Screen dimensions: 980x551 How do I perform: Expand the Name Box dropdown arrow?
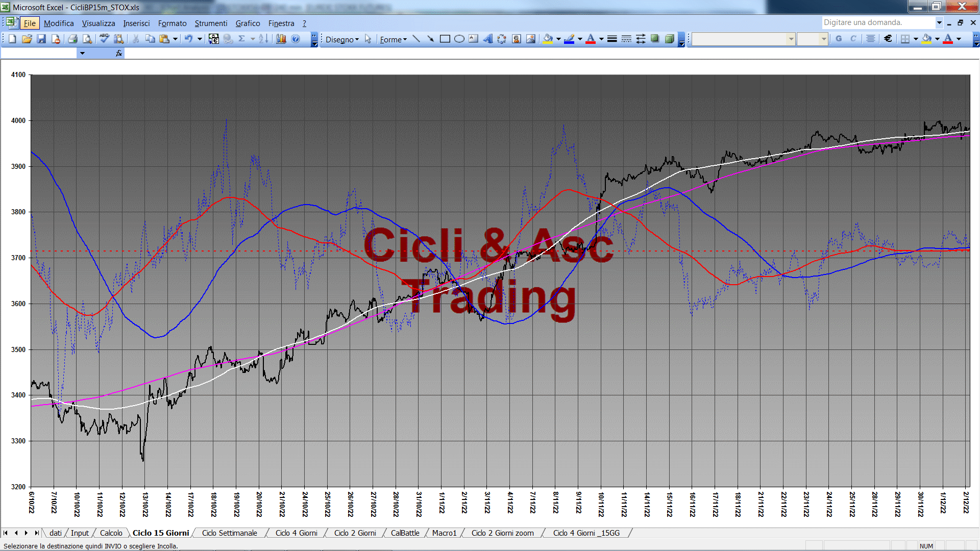(82, 53)
